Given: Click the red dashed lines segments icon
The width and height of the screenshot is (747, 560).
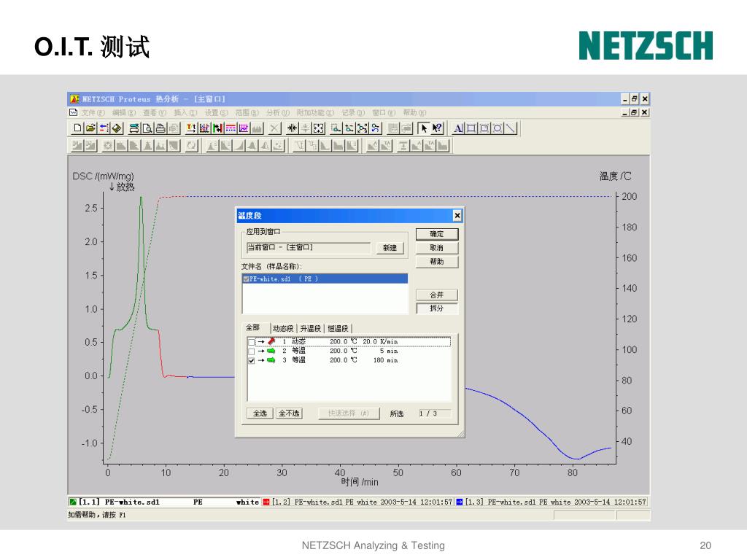Looking at the screenshot, I should 231,128.
